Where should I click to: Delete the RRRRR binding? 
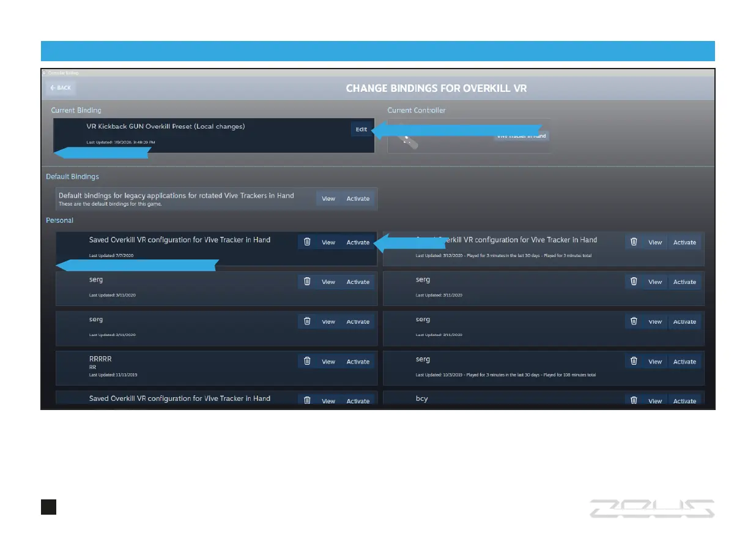tap(308, 361)
